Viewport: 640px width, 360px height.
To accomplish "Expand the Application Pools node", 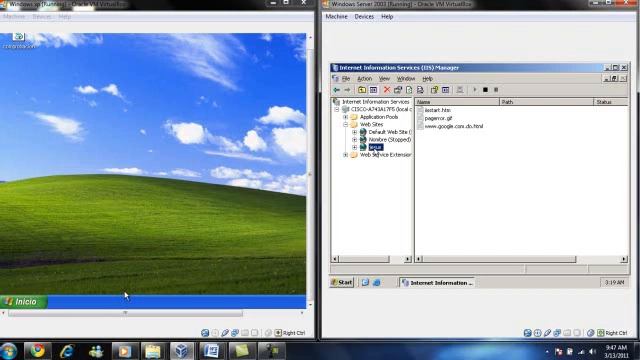I will click(x=346, y=117).
